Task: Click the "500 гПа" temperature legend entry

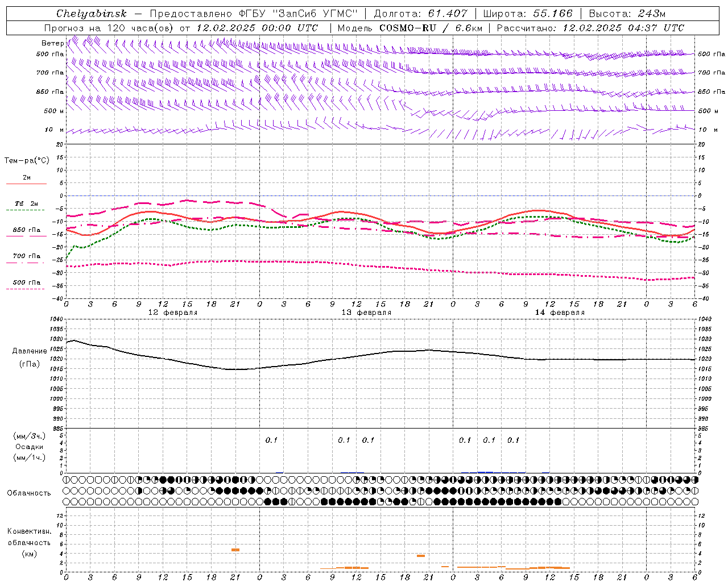Action: (27, 282)
